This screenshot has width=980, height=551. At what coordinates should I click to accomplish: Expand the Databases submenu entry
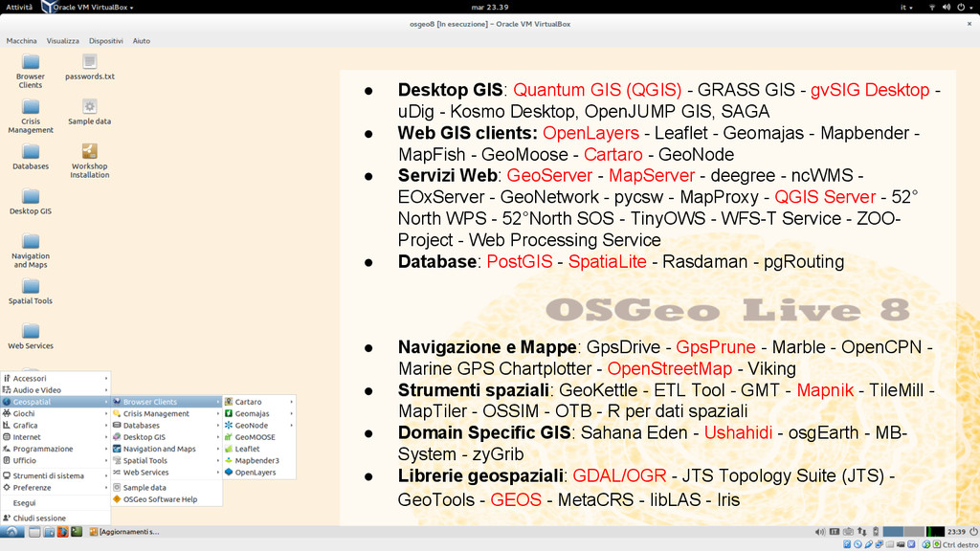coord(167,426)
